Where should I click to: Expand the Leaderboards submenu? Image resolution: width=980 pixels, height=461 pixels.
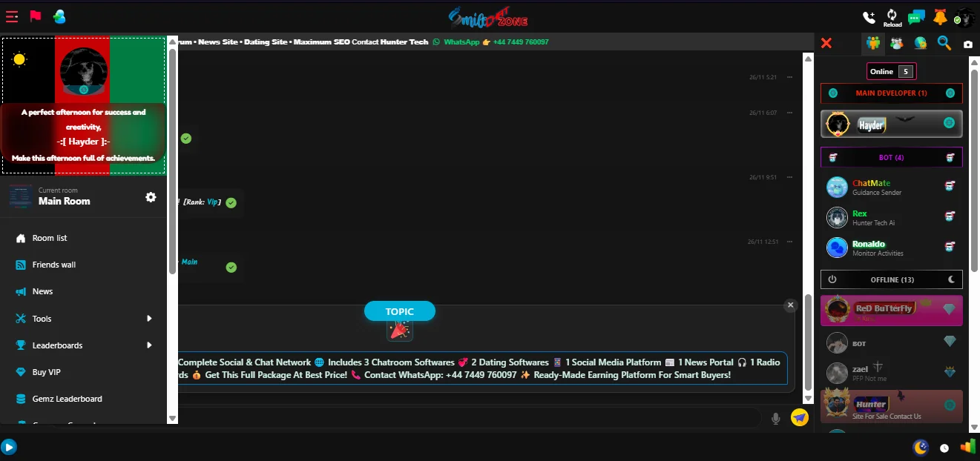[149, 345]
